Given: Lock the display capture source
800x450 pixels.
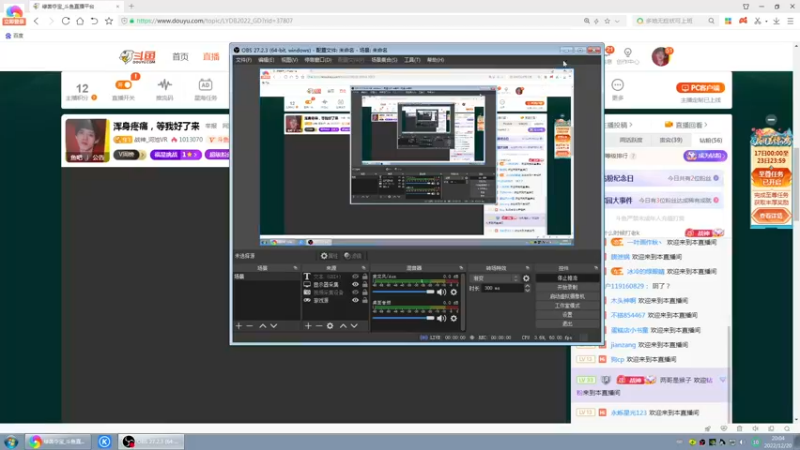Looking at the screenshot, I should tap(364, 284).
